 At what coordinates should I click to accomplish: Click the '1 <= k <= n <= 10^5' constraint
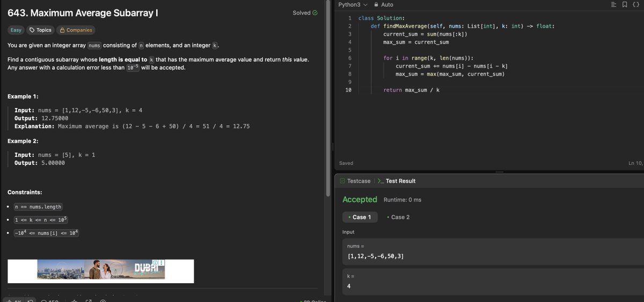pyautogui.click(x=41, y=220)
